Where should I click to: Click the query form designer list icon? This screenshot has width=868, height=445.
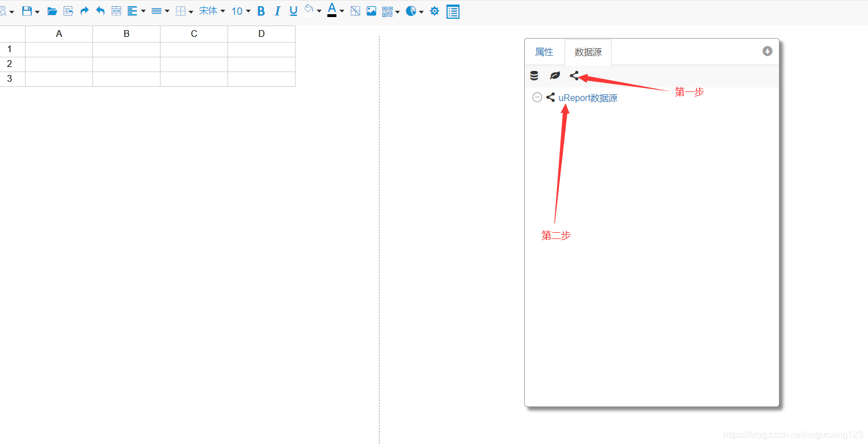click(453, 11)
